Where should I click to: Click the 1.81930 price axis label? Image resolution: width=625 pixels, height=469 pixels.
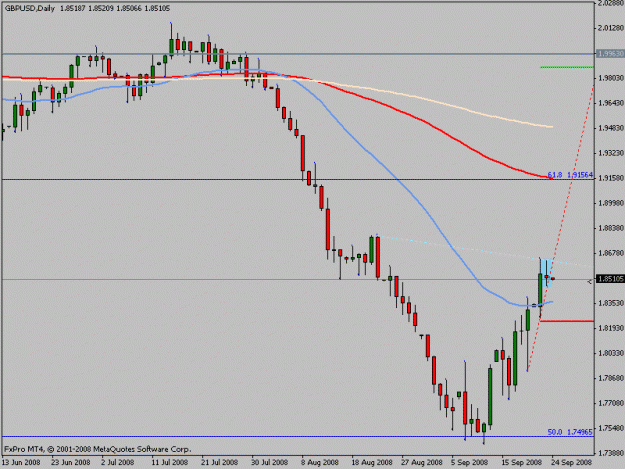click(x=610, y=328)
